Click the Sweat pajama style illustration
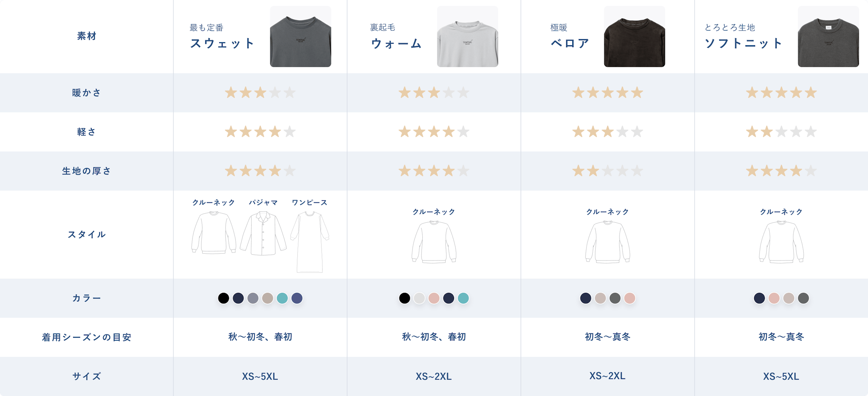Image resolution: width=868 pixels, height=396 pixels. click(263, 234)
